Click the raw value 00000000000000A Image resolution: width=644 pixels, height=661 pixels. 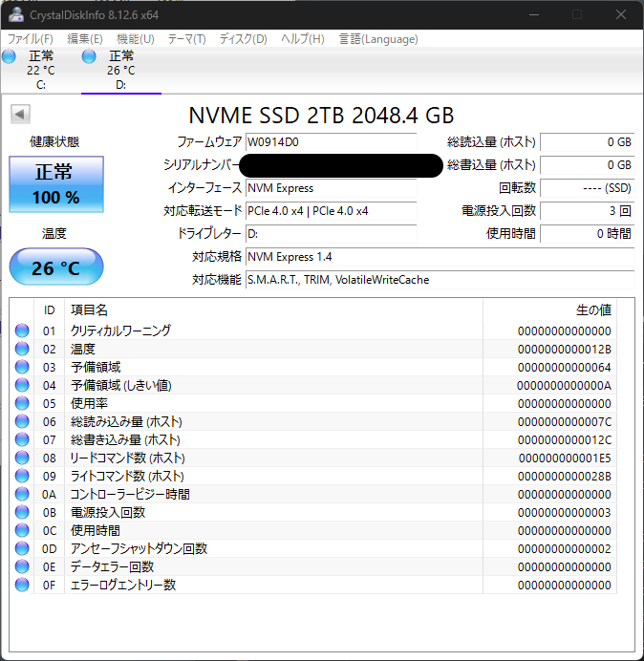[x=565, y=386]
